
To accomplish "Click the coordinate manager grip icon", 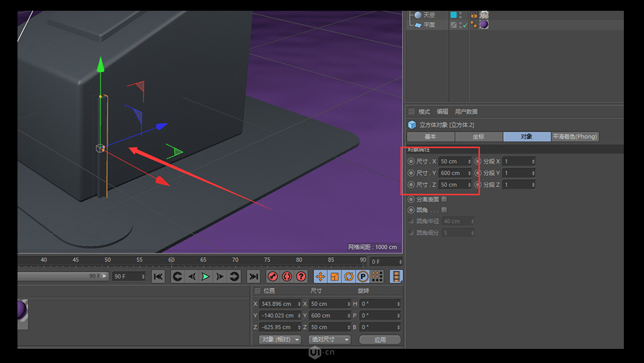I will point(258,291).
